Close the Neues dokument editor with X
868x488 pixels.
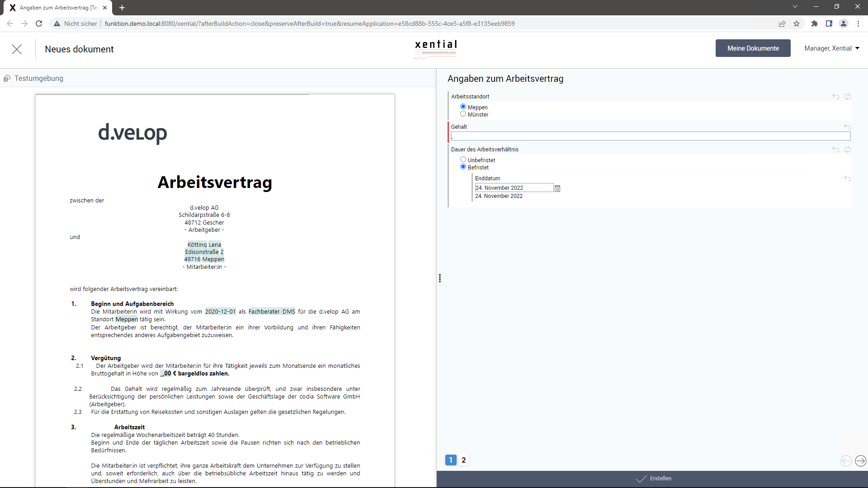17,49
